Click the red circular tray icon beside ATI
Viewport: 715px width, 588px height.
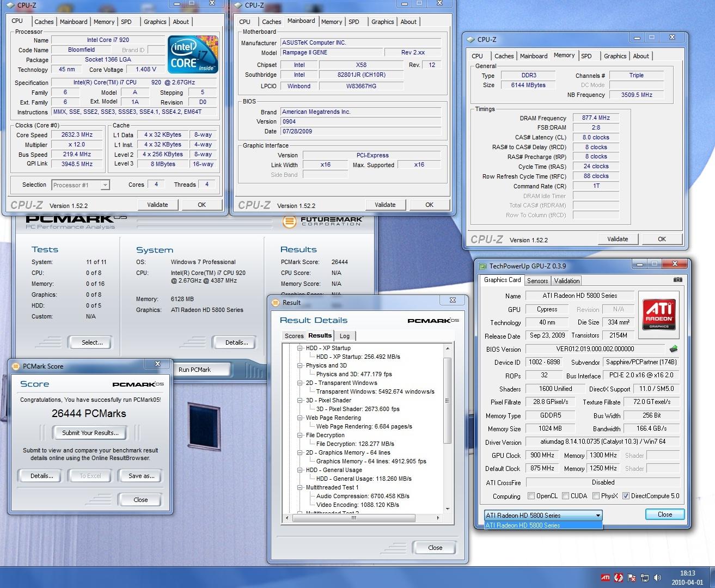[x=619, y=578]
